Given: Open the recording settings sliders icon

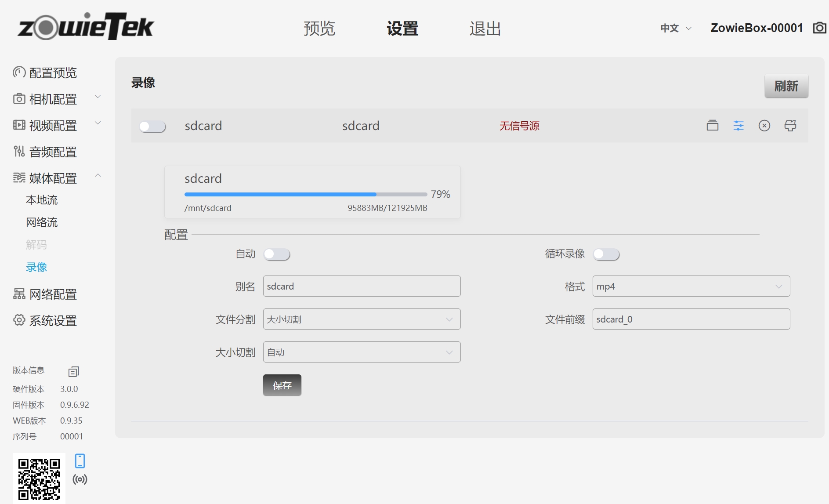Looking at the screenshot, I should click(738, 126).
